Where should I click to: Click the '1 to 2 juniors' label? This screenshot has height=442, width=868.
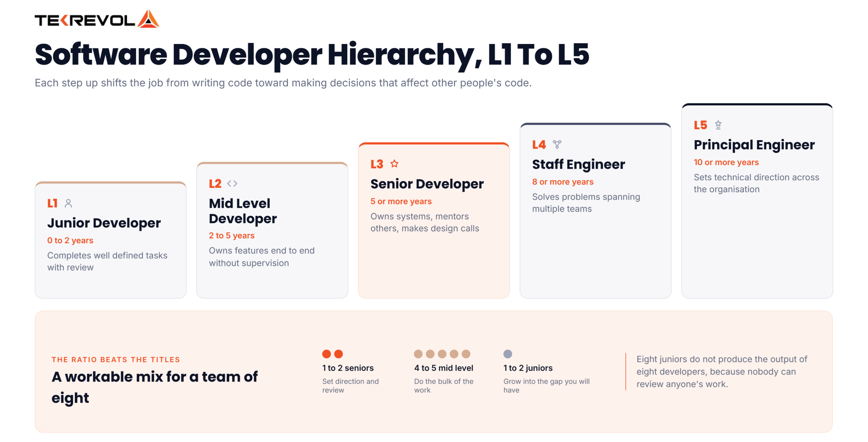coord(528,368)
